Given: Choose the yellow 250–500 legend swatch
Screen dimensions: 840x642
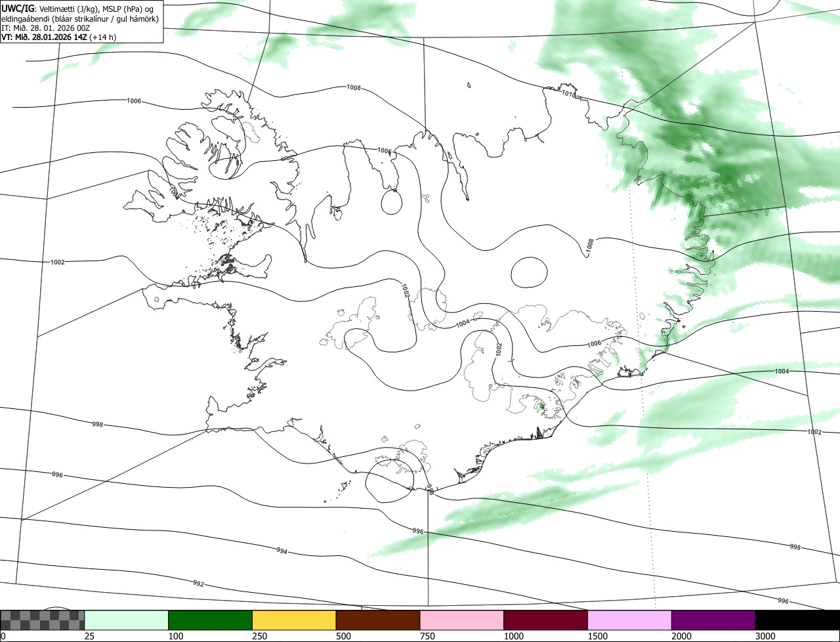Looking at the screenshot, I should click(294, 620).
